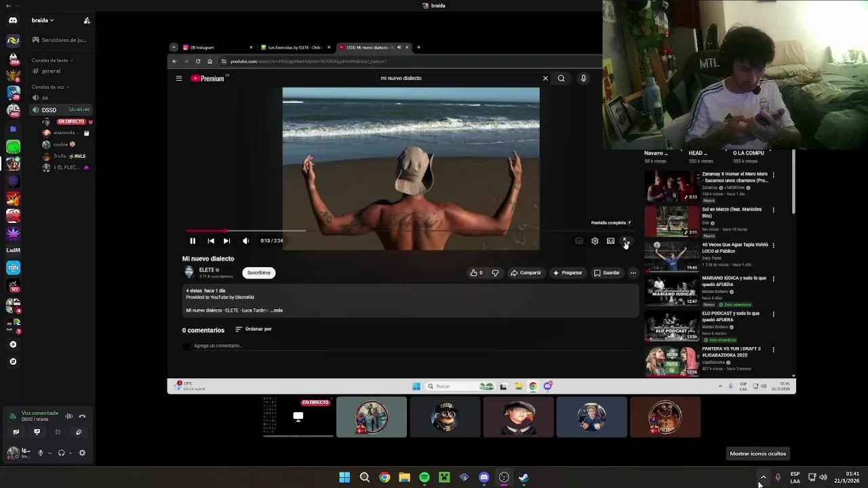Toggle subtitles button in player
The width and height of the screenshot is (868, 488).
(x=579, y=241)
